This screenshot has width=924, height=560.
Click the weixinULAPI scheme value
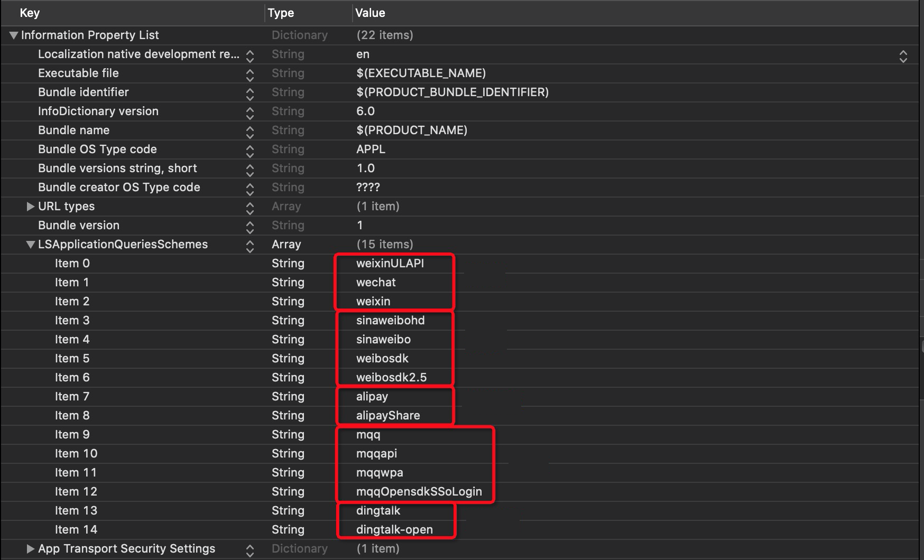point(390,264)
